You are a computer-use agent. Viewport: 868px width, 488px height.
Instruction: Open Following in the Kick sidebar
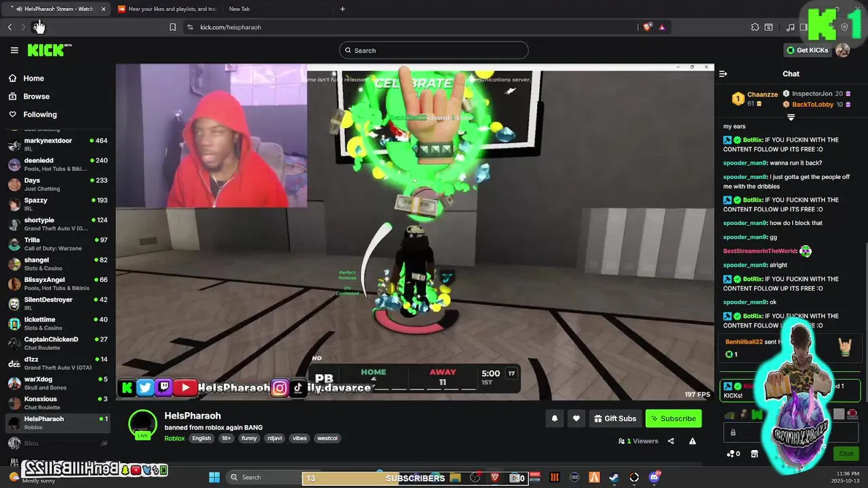tap(40, 115)
